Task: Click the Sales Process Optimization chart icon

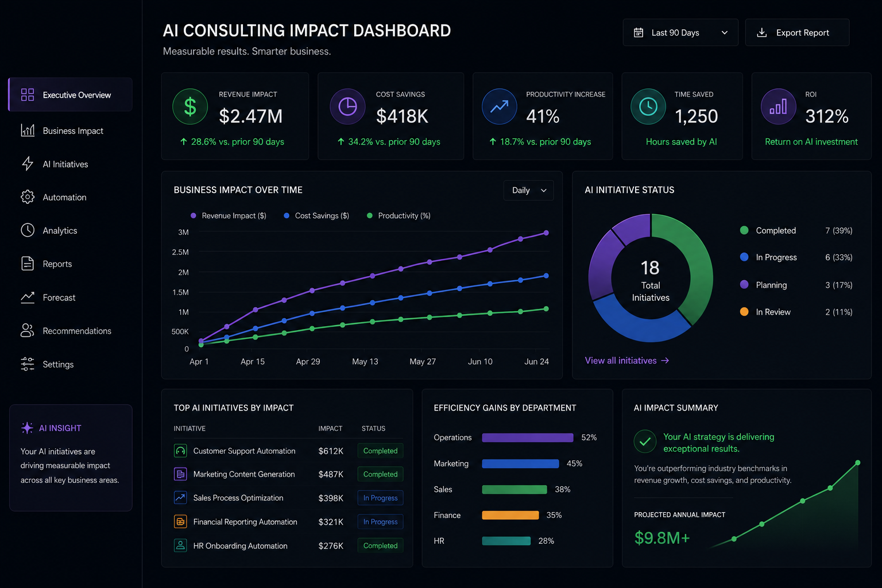Action: [180, 498]
